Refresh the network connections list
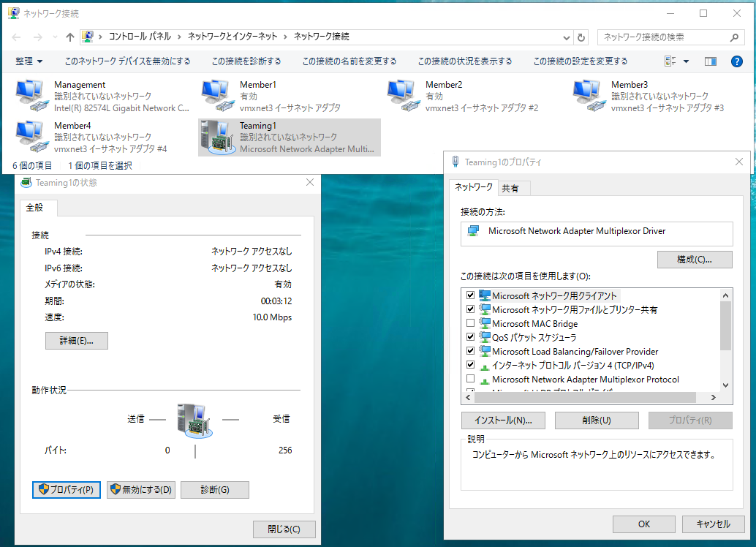 [x=581, y=37]
